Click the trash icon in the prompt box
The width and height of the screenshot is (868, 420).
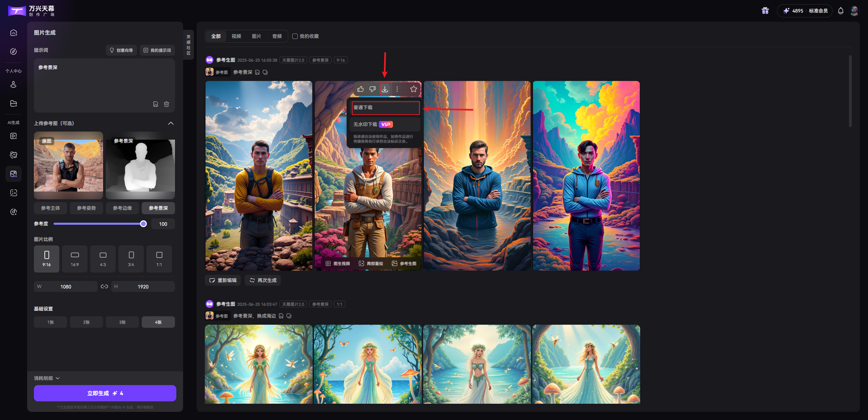(x=166, y=104)
